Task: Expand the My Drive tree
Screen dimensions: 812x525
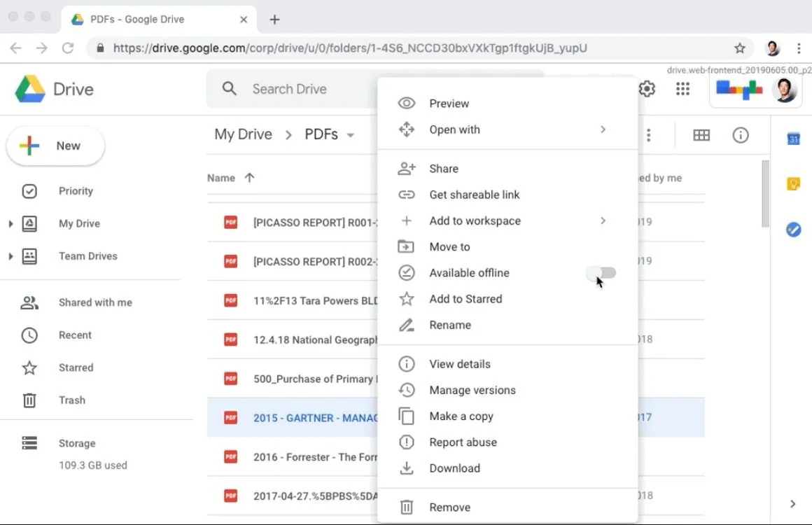Action: click(x=10, y=224)
